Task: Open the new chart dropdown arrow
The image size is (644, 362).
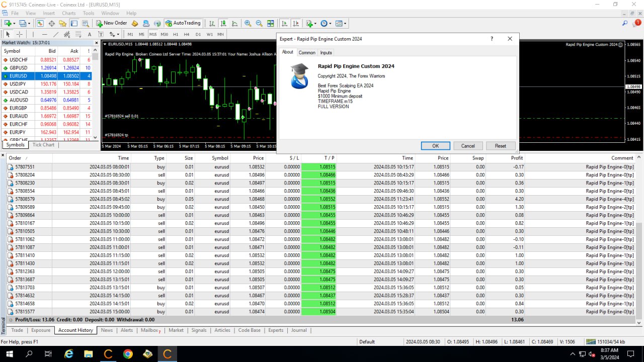Action: (15, 23)
